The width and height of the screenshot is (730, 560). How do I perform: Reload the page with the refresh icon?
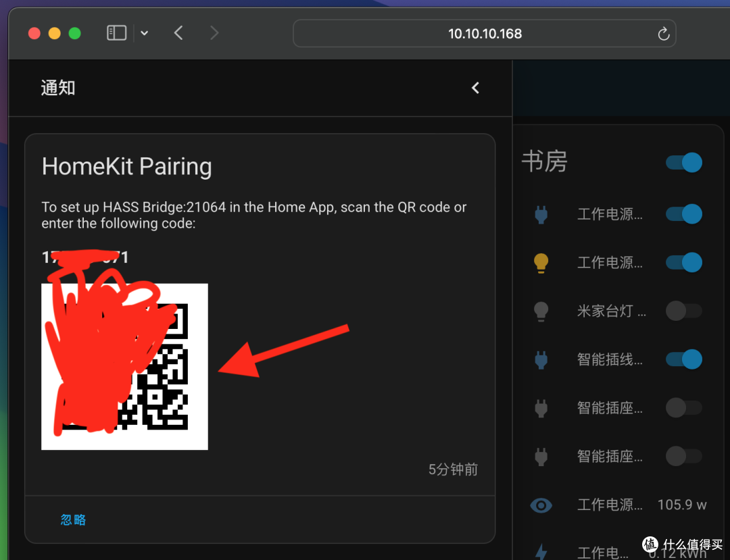664,34
